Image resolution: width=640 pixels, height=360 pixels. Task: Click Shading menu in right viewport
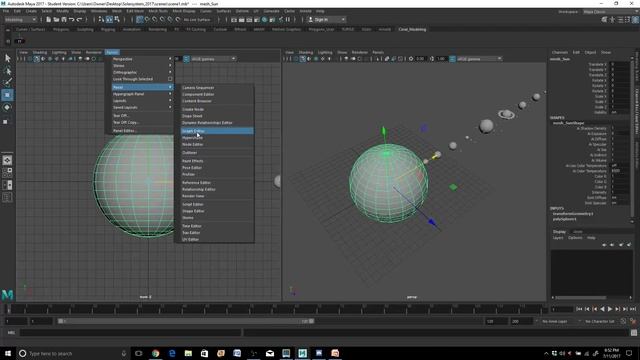[306, 52]
